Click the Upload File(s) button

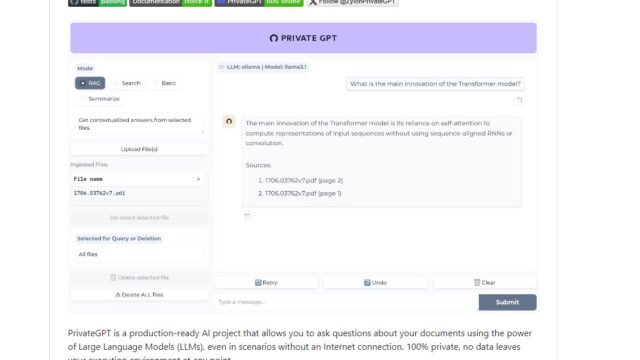click(139, 149)
